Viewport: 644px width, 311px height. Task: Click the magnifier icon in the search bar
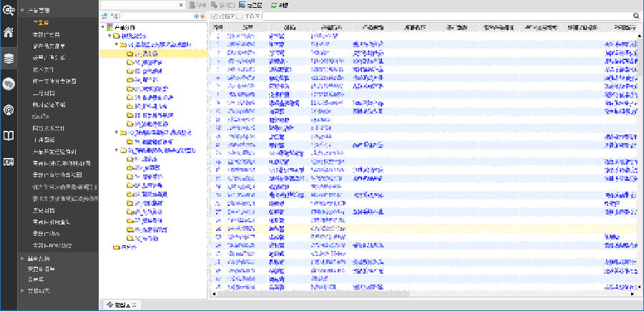coord(635,15)
